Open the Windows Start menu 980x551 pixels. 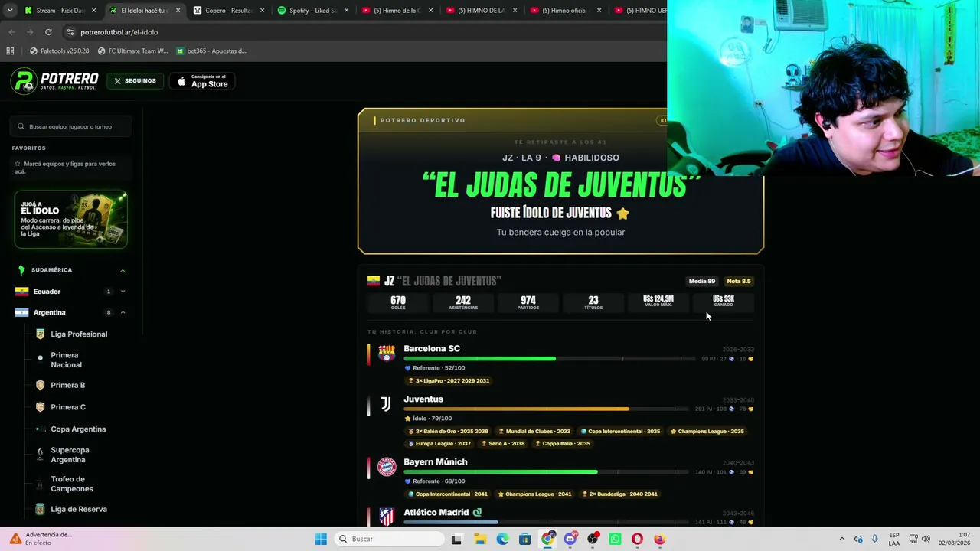click(321, 539)
